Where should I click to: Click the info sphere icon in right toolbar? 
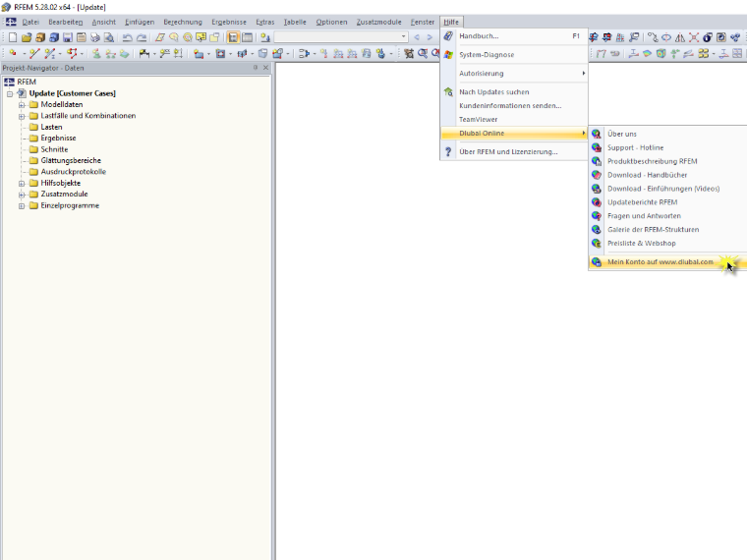(708, 37)
